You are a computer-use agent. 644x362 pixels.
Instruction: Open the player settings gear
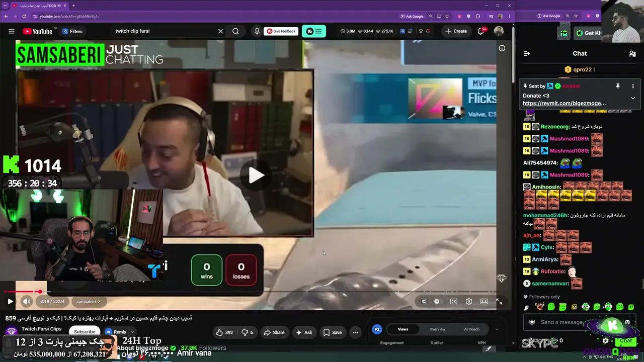coord(469,302)
